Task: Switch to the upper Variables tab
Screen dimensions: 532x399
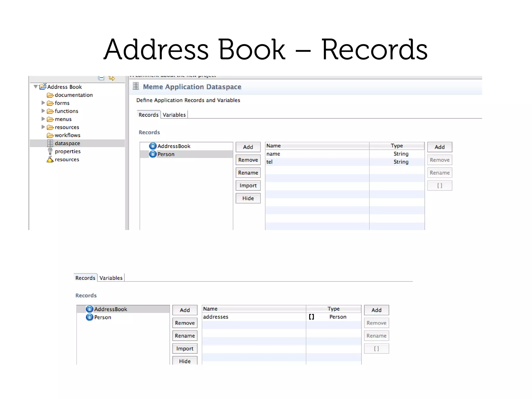Action: (174, 115)
